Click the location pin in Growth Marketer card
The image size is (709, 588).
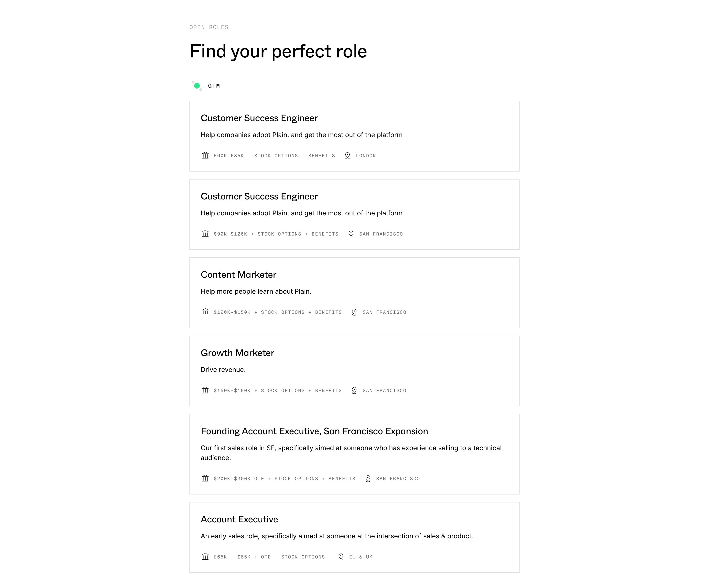coord(354,390)
